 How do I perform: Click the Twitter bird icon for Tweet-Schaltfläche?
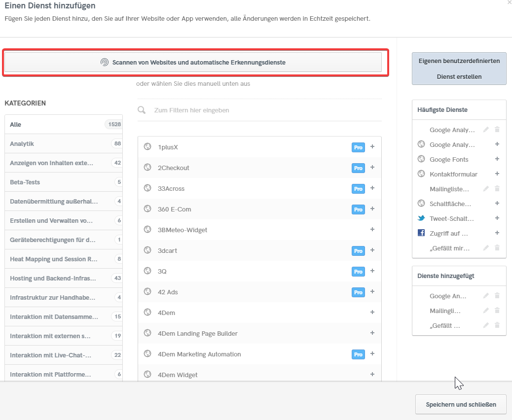click(x=421, y=218)
